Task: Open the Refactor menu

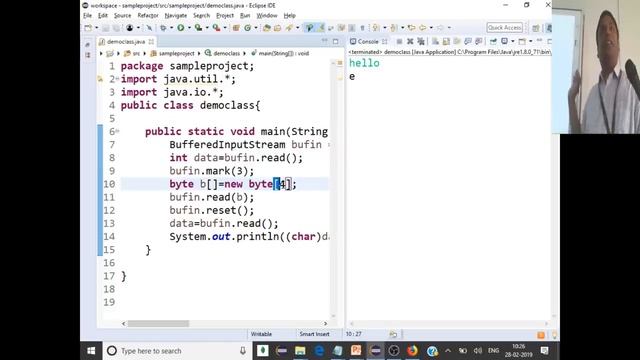Action: pos(148,16)
